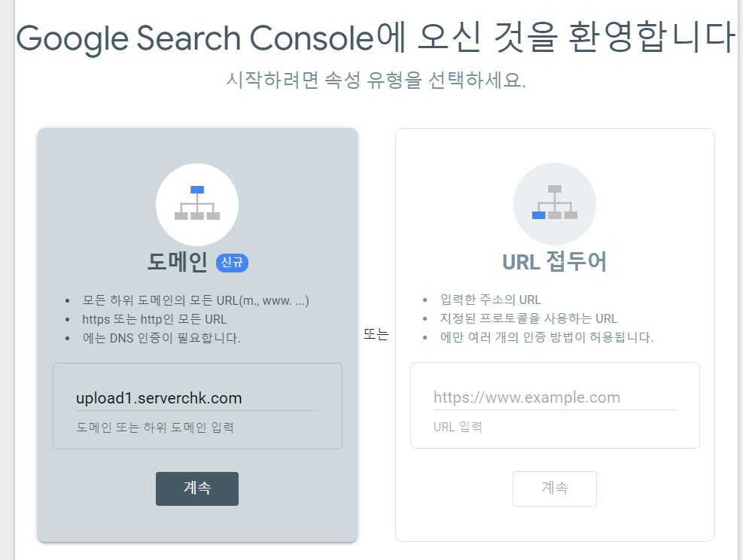Click the subtitle 시작하려면 속성 유형을 선택하세요
Image resolution: width=743 pixels, height=560 pixels.
(x=376, y=80)
